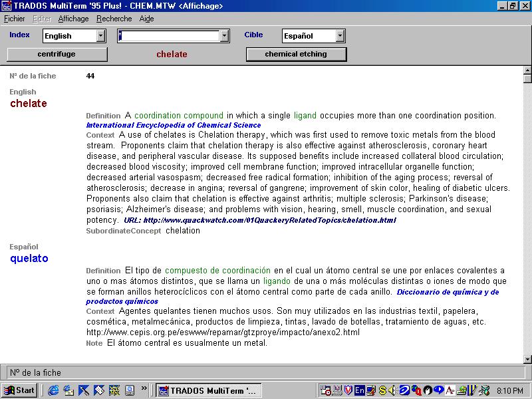This screenshot has width=532, height=399.
Task: Open the speaker volume tray icon
Action: 392,390
